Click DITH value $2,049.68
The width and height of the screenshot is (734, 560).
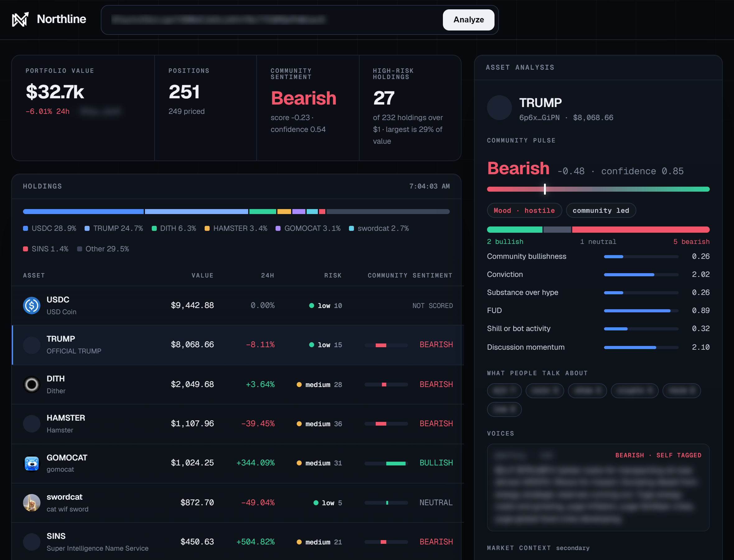point(192,384)
